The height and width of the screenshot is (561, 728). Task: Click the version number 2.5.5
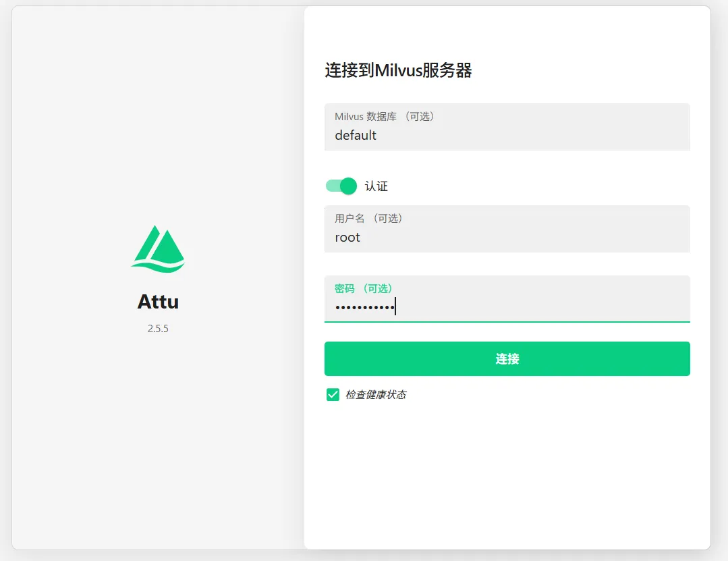tap(158, 328)
